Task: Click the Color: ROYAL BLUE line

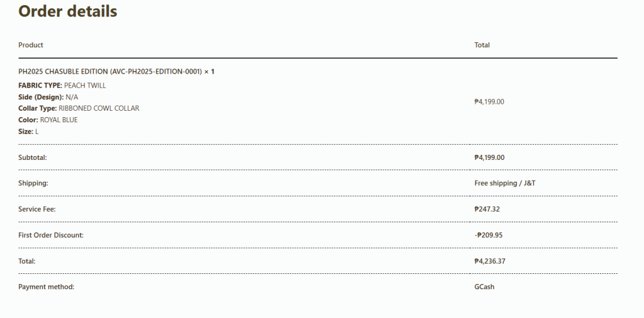Action: click(48, 120)
